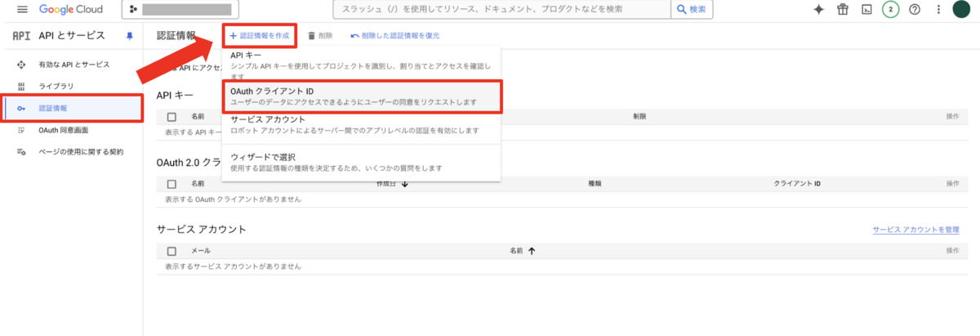Click the 検索 search button
This screenshot has width=980, height=336.
[691, 9]
